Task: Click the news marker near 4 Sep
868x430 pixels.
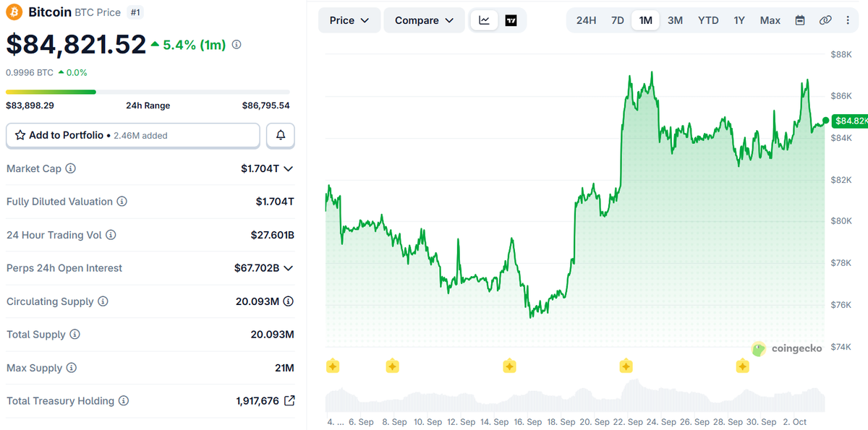Action: [332, 366]
